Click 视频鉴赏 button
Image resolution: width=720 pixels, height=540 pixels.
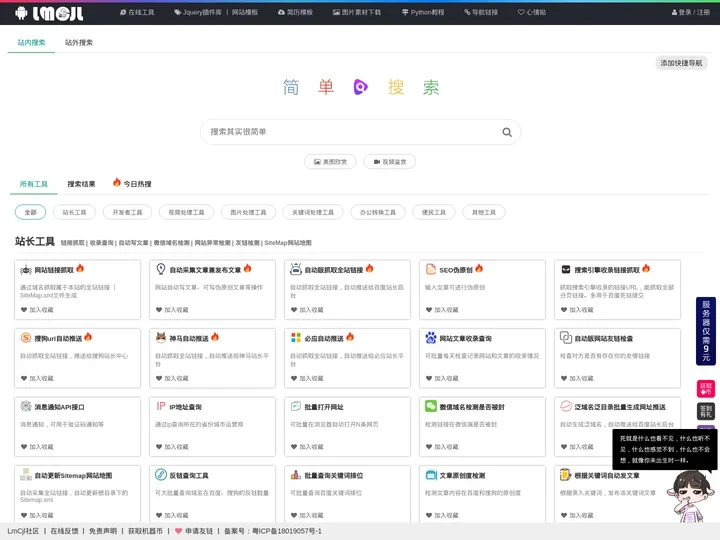click(x=390, y=162)
